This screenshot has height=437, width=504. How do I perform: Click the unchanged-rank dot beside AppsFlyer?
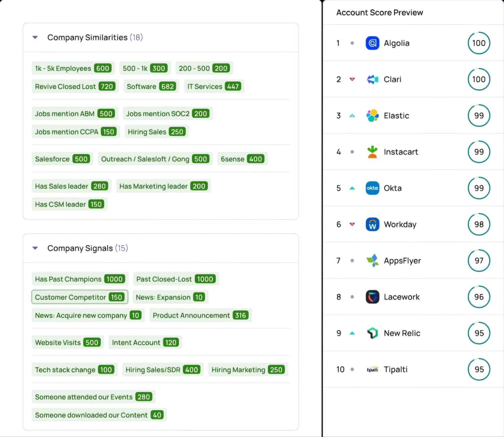(x=352, y=260)
